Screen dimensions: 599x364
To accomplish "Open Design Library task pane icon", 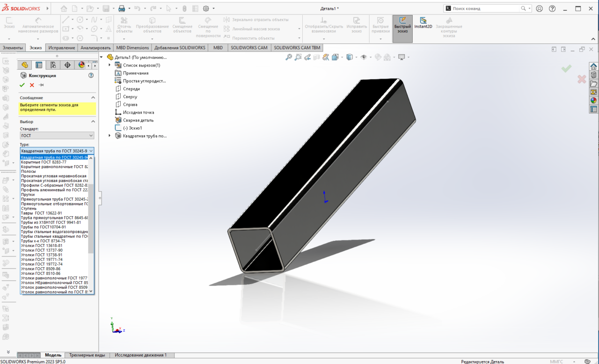I will click(593, 75).
